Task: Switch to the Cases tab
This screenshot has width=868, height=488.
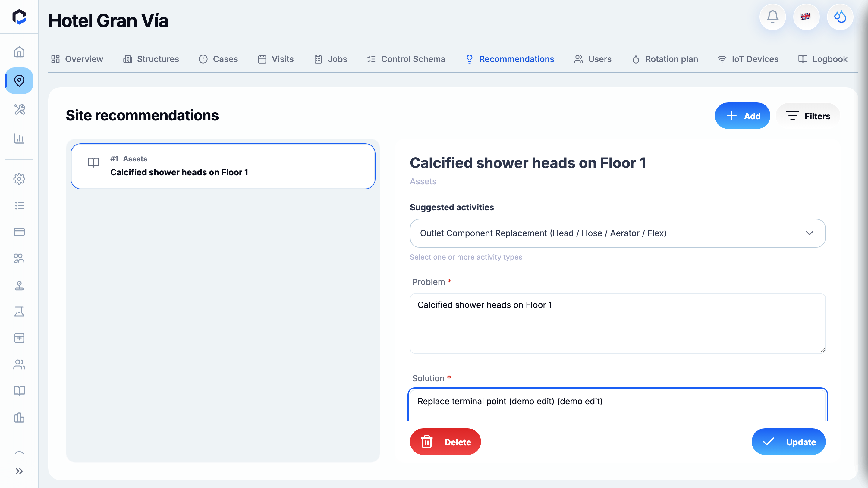Action: pyautogui.click(x=218, y=59)
